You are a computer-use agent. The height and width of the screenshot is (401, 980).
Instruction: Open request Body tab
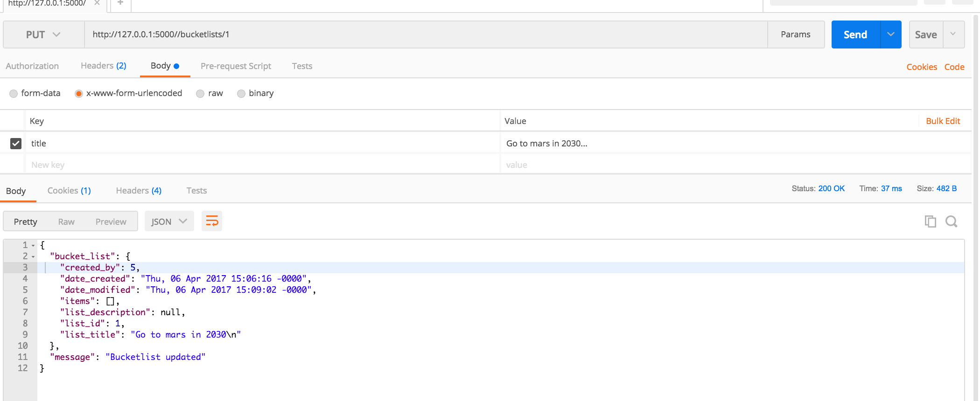click(x=165, y=66)
